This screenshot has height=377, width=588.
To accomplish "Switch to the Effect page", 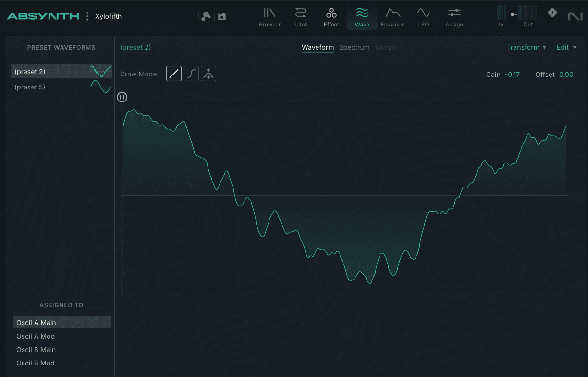I will [x=331, y=17].
